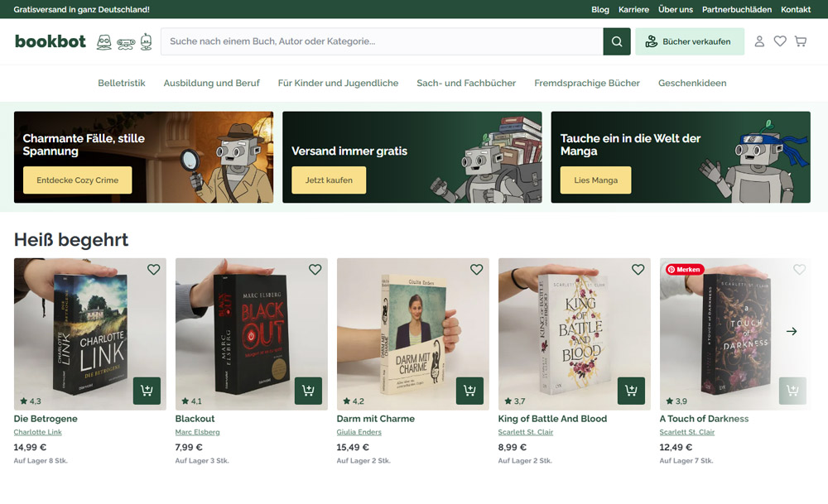Focus the book search input field
Image resolution: width=828 pixels, height=504 pixels.
tap(381, 41)
